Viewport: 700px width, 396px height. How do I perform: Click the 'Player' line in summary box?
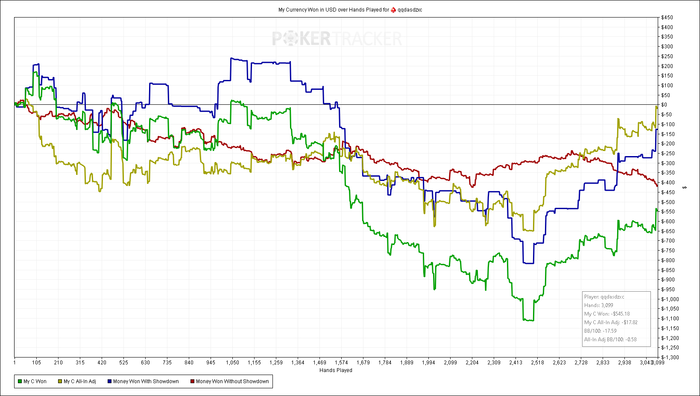[604, 297]
